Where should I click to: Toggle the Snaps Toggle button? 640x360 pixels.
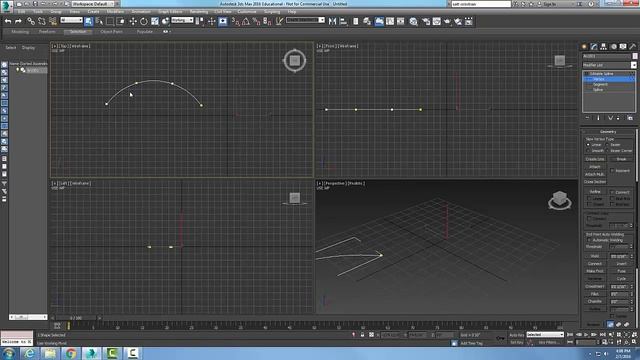click(x=235, y=21)
